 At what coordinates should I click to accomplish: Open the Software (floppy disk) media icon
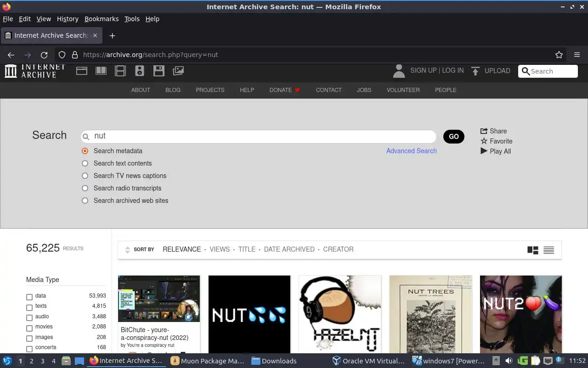click(x=159, y=71)
